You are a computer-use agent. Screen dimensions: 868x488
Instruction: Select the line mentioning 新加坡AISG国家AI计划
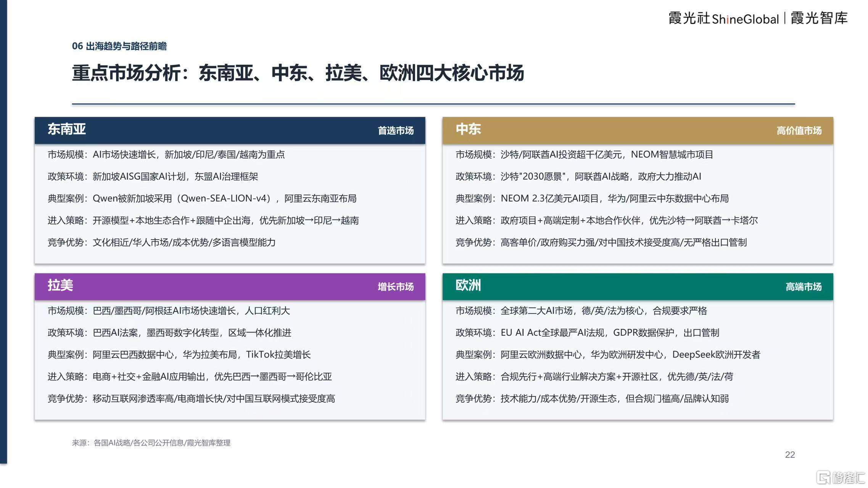tap(153, 176)
